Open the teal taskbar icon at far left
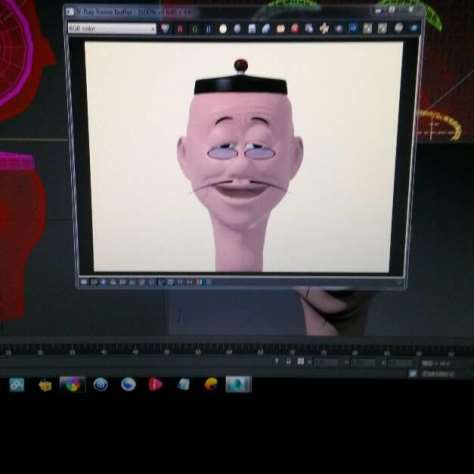This screenshot has height=474, width=474. 17,385
